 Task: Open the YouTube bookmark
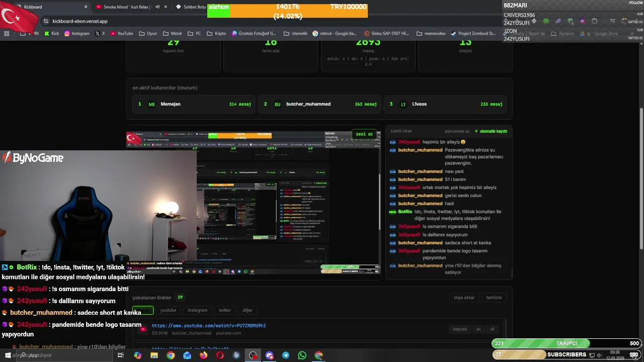(x=121, y=34)
